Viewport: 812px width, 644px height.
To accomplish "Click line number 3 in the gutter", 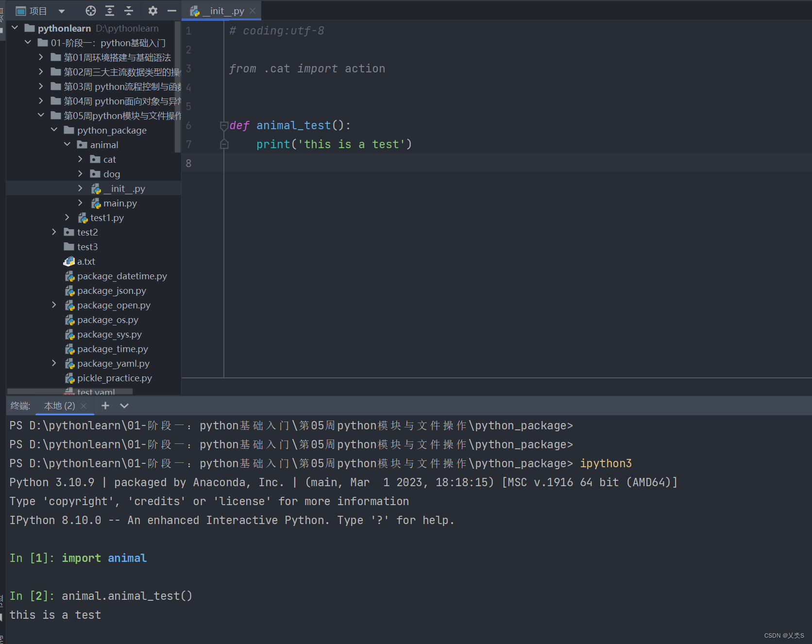I will (x=188, y=68).
